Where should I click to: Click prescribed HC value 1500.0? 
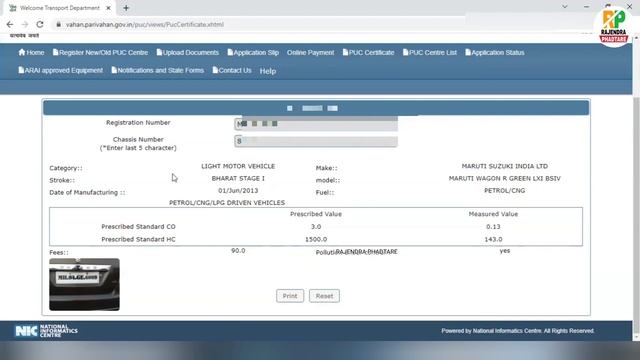coord(316,239)
